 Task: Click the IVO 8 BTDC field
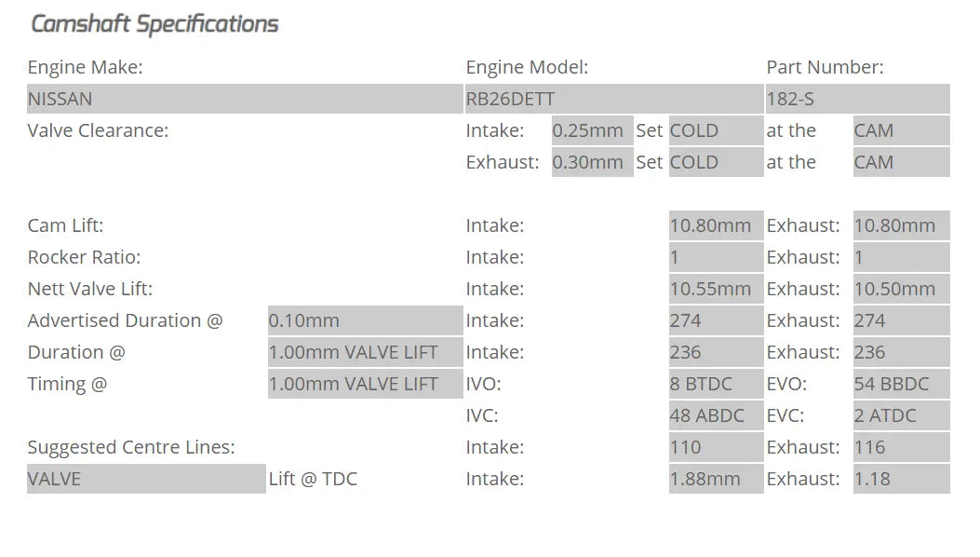[x=716, y=384]
